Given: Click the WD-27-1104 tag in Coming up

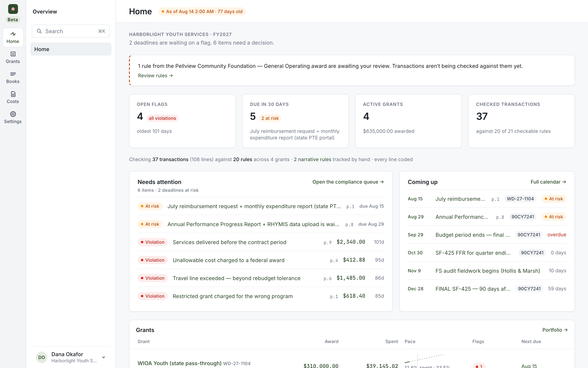Looking at the screenshot, I should pyautogui.click(x=520, y=199).
